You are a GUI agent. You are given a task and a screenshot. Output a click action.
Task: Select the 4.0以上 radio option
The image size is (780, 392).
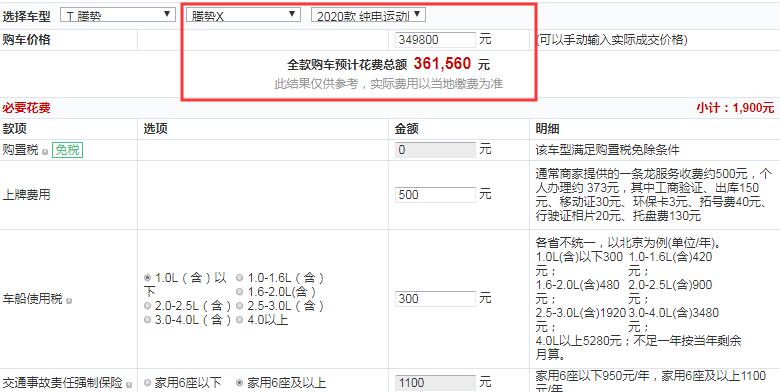pyautogui.click(x=240, y=320)
